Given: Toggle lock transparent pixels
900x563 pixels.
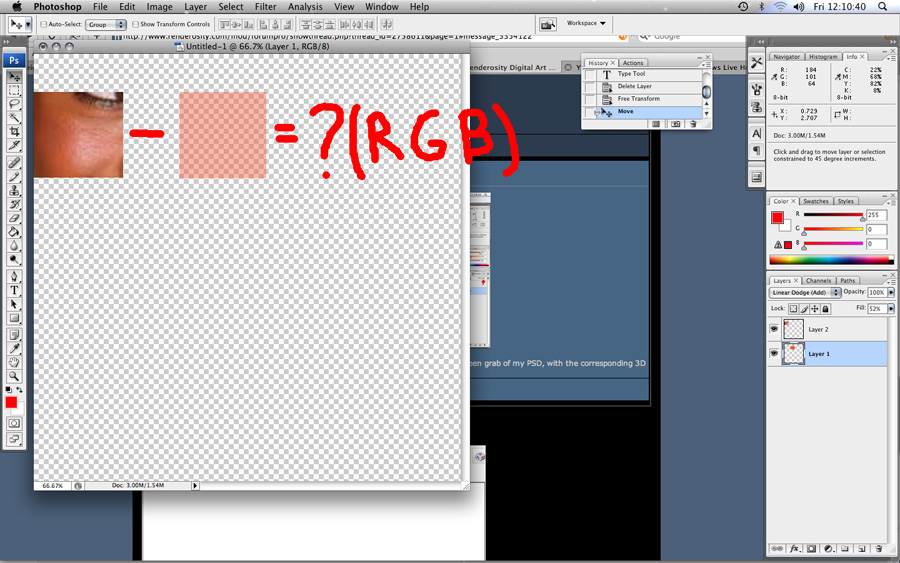Looking at the screenshot, I should (x=793, y=309).
